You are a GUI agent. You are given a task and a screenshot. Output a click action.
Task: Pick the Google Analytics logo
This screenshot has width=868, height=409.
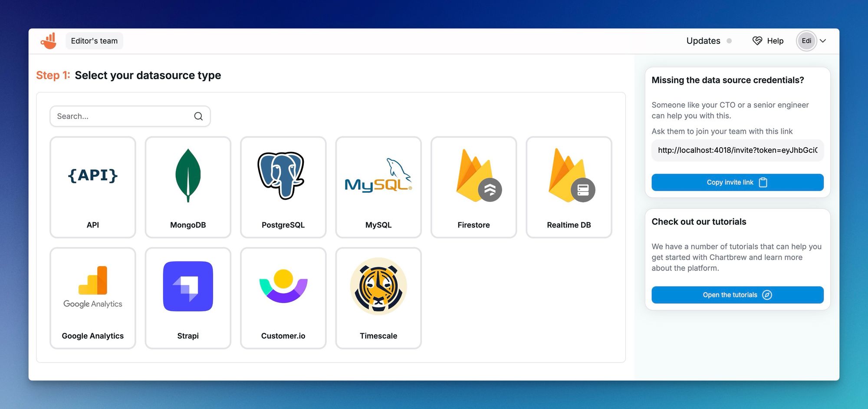point(92,286)
